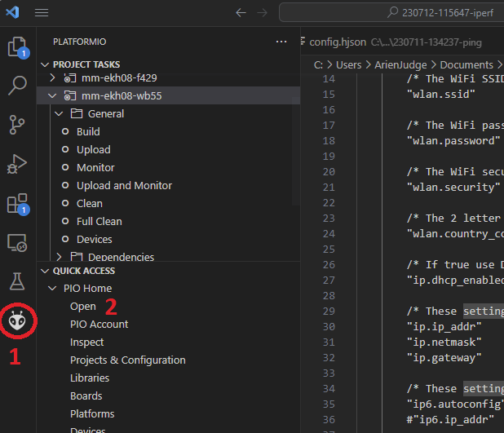Collapse the General tasks folder
The image size is (504, 433).
[x=59, y=113]
